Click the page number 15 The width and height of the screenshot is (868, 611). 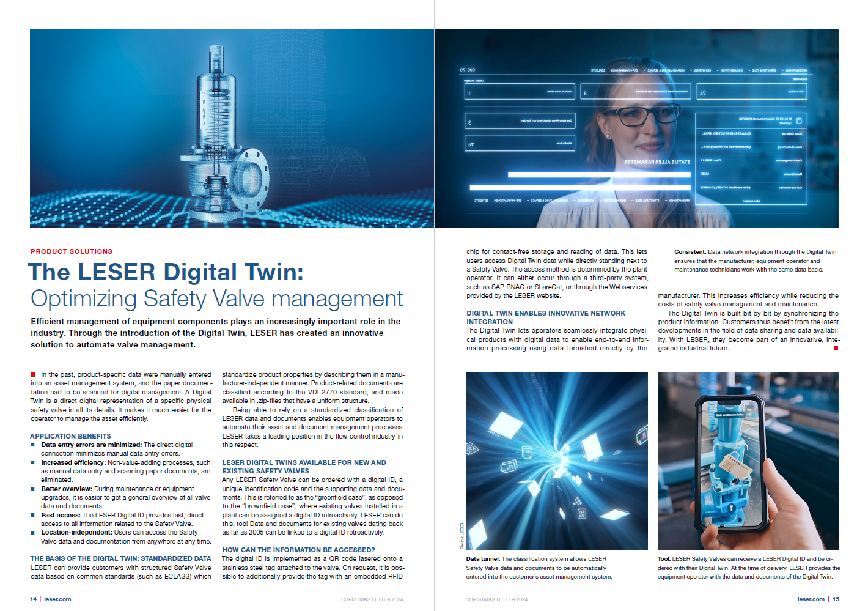(836, 599)
